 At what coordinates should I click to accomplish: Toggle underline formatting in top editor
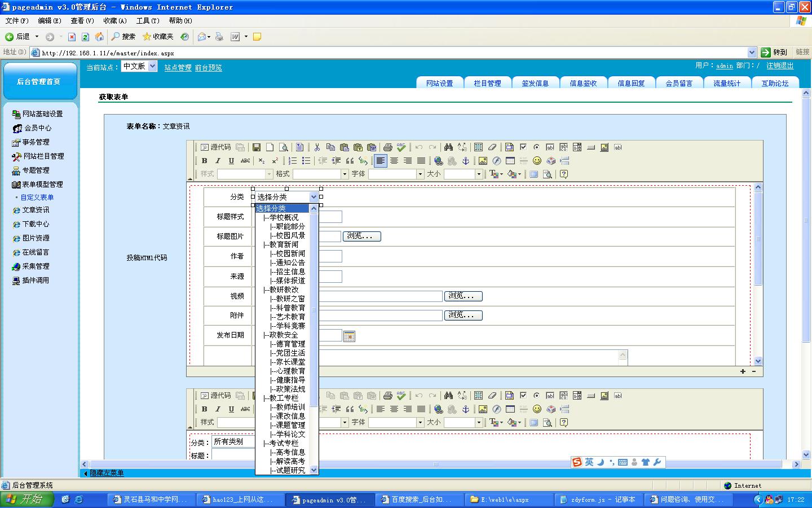[x=231, y=161]
